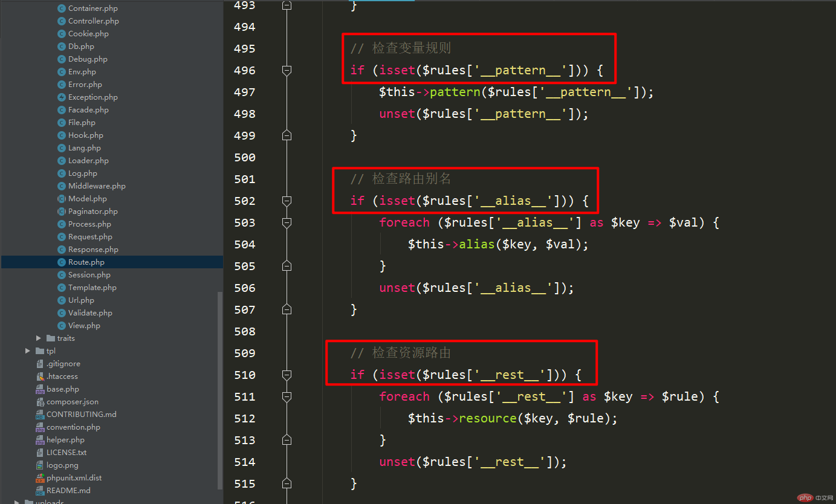Fold the __alias__ if block at line 502
Viewport: 836px width, 504px height.
(287, 201)
